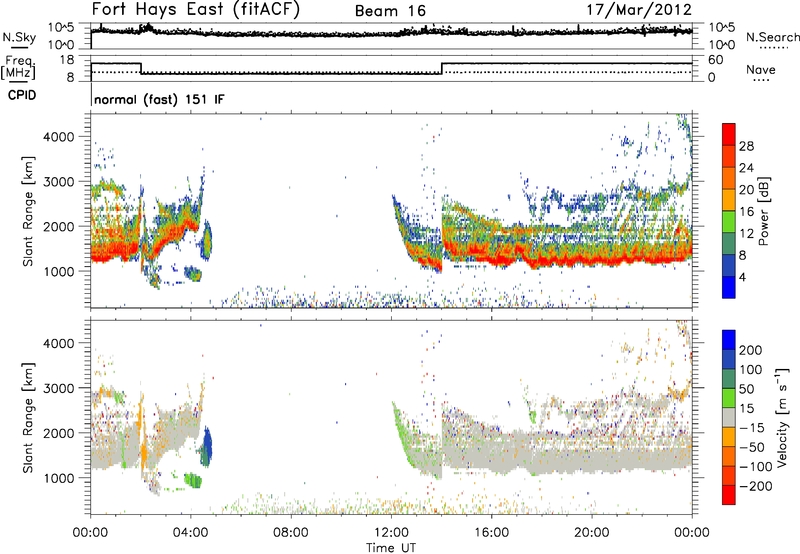This screenshot has width=800, height=554.
Task: Click the '3000' tick of the power panel
Action: click(58, 182)
